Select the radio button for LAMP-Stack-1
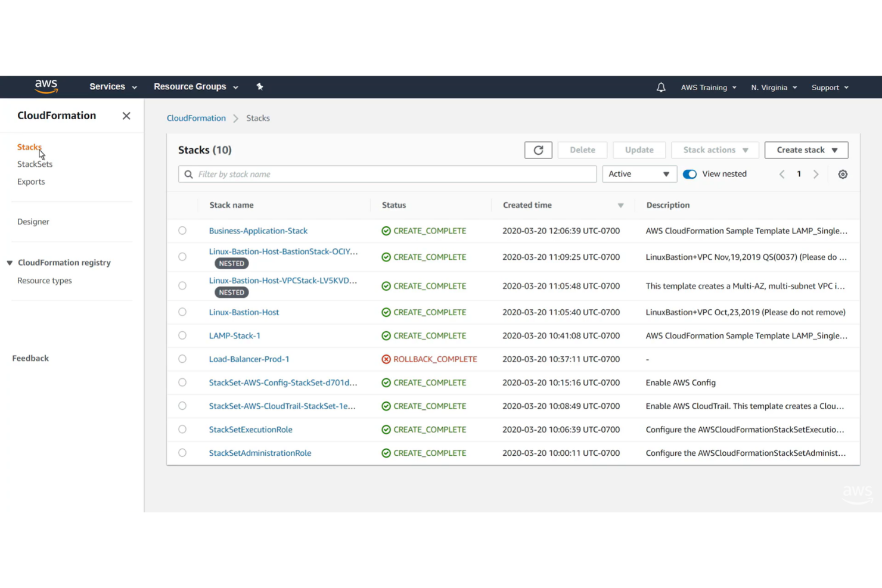The height and width of the screenshot is (588, 882). [x=182, y=335]
